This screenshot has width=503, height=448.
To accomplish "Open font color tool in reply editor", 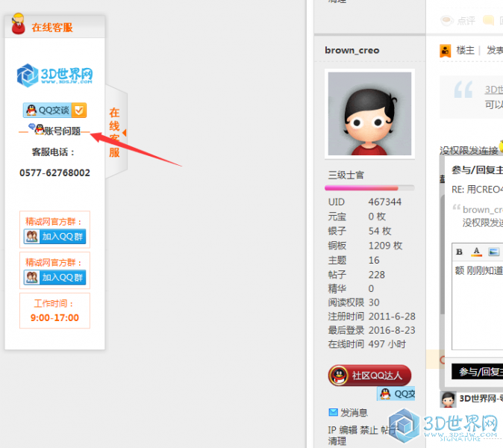I will [477, 252].
